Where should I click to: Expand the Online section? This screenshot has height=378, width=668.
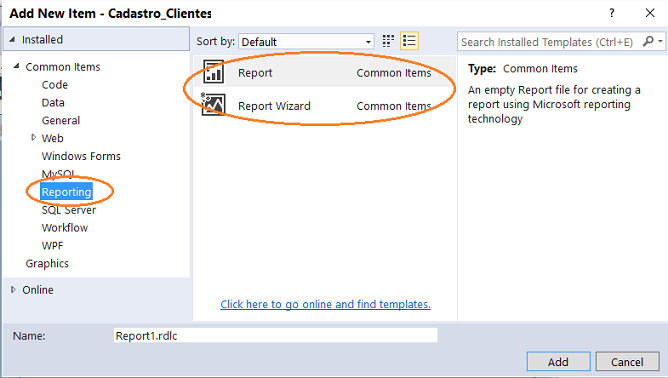pos(13,290)
